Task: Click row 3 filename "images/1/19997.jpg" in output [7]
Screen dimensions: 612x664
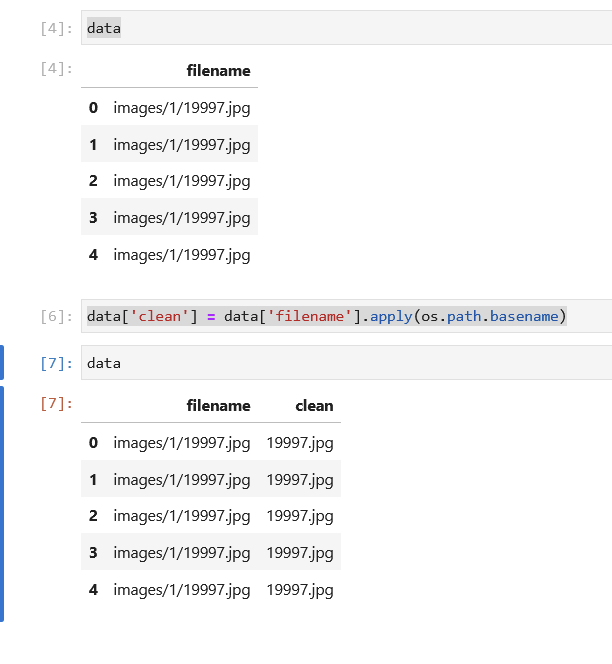Action: pyautogui.click(x=182, y=553)
